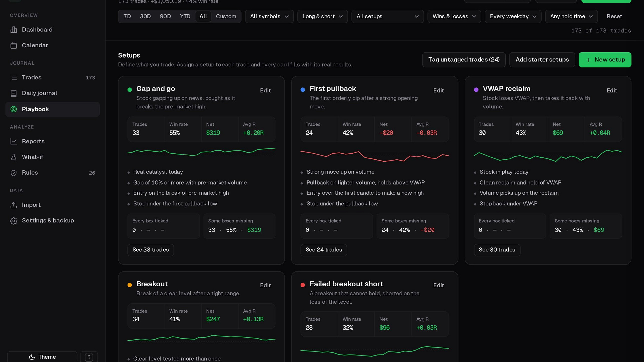Click the Reports line-chart icon
Image resolution: width=644 pixels, height=362 pixels.
(x=14, y=141)
